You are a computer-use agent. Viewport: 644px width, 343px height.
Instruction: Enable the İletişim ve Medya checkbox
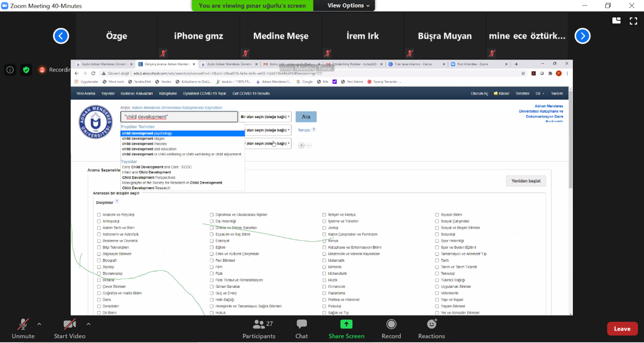(x=324, y=215)
